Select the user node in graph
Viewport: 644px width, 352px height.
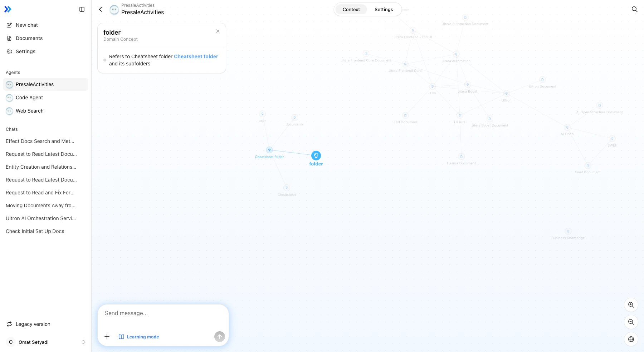262,114
